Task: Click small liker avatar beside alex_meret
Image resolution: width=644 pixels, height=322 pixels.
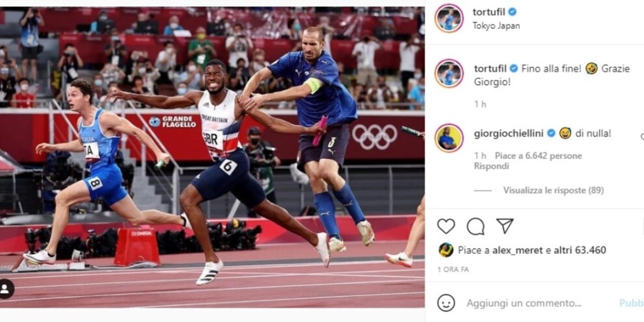Action: click(x=446, y=250)
